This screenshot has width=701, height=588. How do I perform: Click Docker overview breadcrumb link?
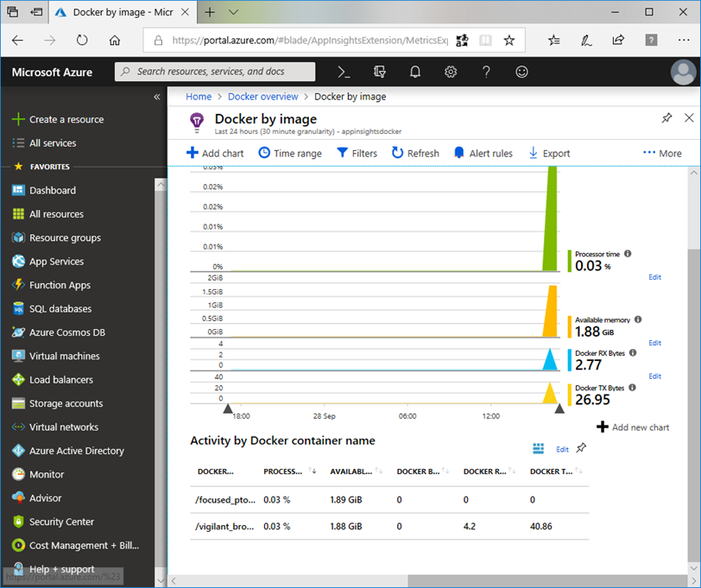pos(262,97)
